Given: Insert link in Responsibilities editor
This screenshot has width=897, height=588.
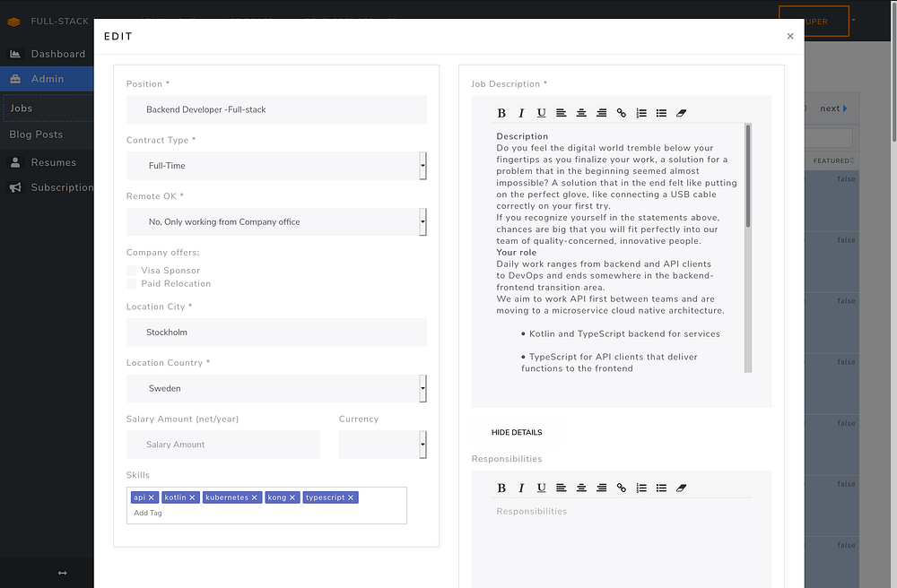Looking at the screenshot, I should tap(622, 488).
